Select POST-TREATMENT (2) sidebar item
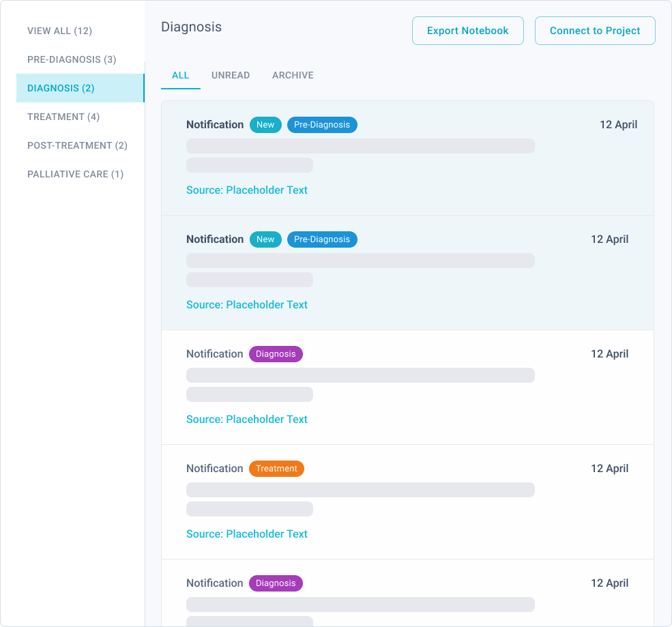The image size is (672, 627). click(77, 146)
